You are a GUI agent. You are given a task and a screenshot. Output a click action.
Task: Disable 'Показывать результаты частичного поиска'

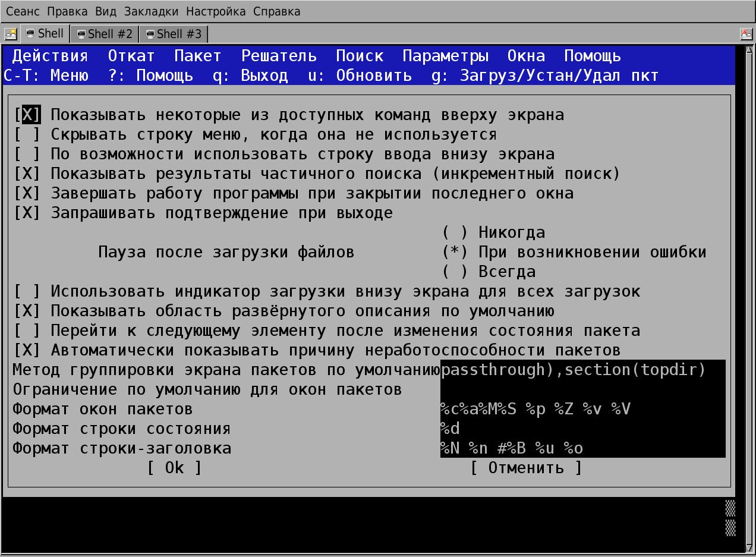click(x=28, y=173)
